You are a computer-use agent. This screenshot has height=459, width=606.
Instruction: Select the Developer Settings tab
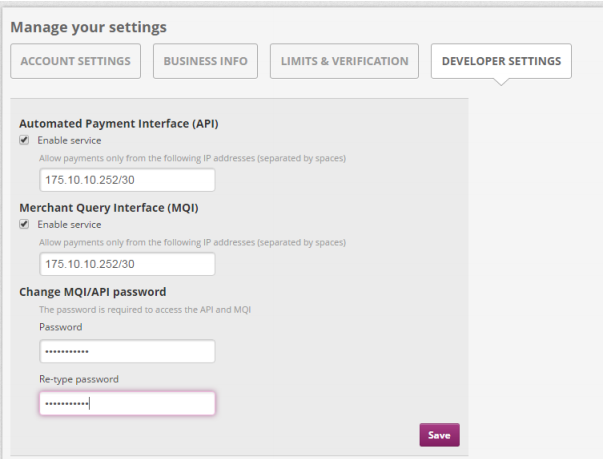pyautogui.click(x=501, y=61)
